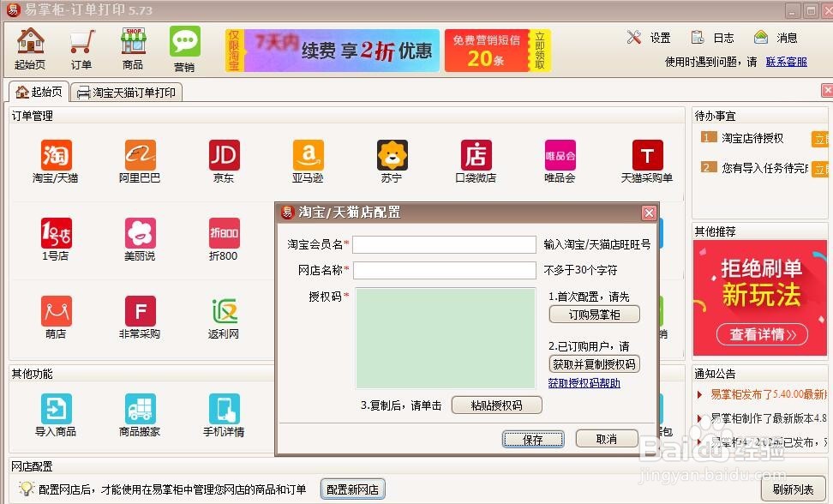Image resolution: width=833 pixels, height=504 pixels.
Task: Open the 易掌柜制作了最新版本 announcement
Action: tap(768, 418)
